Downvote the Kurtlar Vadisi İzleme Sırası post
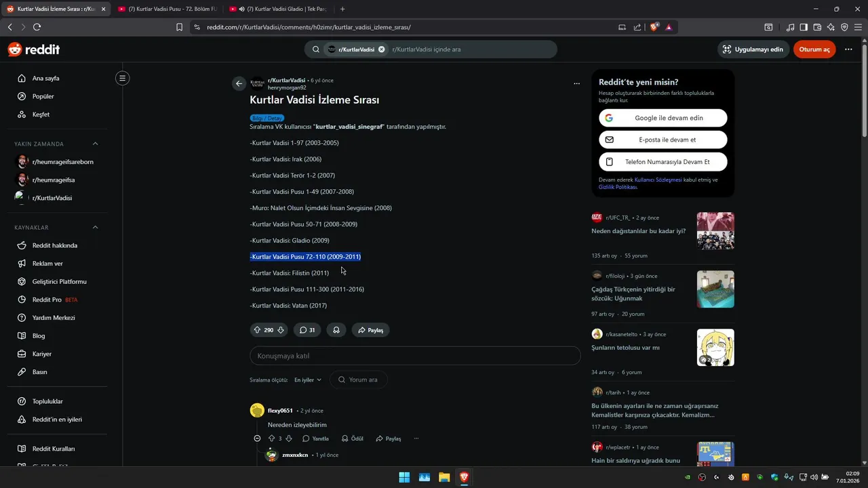This screenshot has height=488, width=868. point(281,330)
